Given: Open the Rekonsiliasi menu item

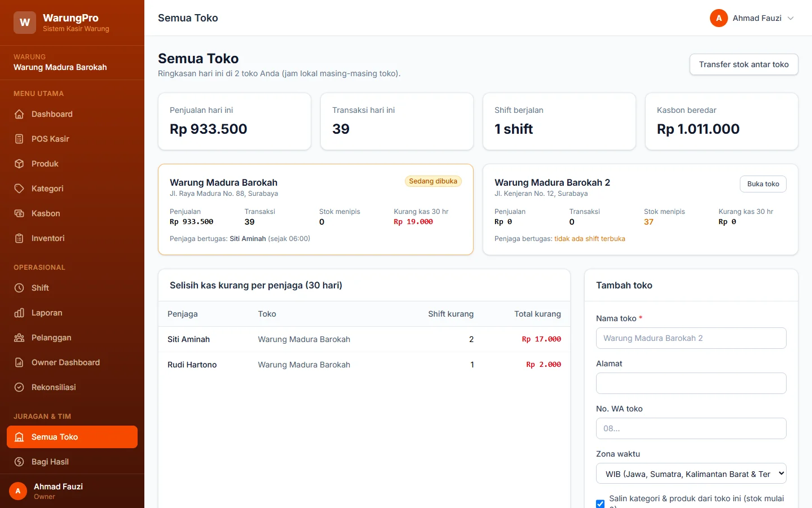Looking at the screenshot, I should point(72,387).
